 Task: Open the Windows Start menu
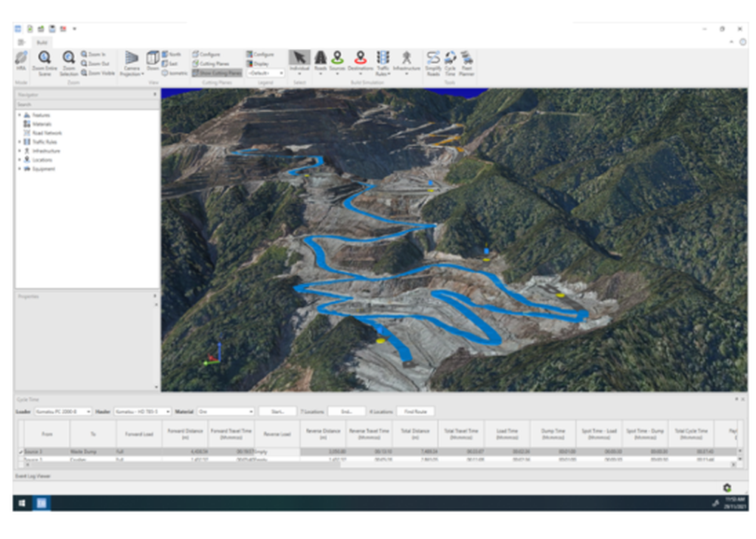tap(22, 503)
